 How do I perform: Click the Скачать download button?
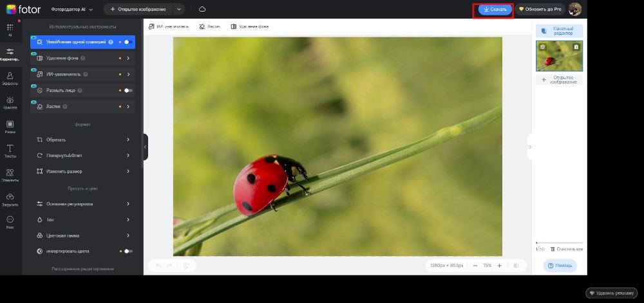point(495,10)
